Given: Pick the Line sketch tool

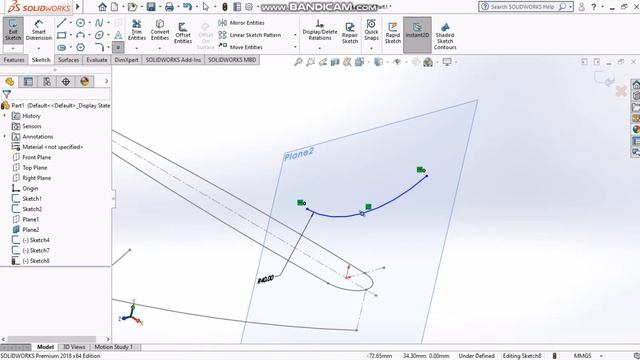Looking at the screenshot, I should 61,23.
